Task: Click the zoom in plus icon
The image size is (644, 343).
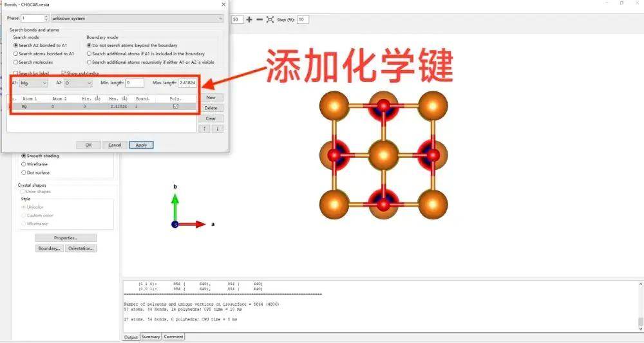Action: click(249, 19)
